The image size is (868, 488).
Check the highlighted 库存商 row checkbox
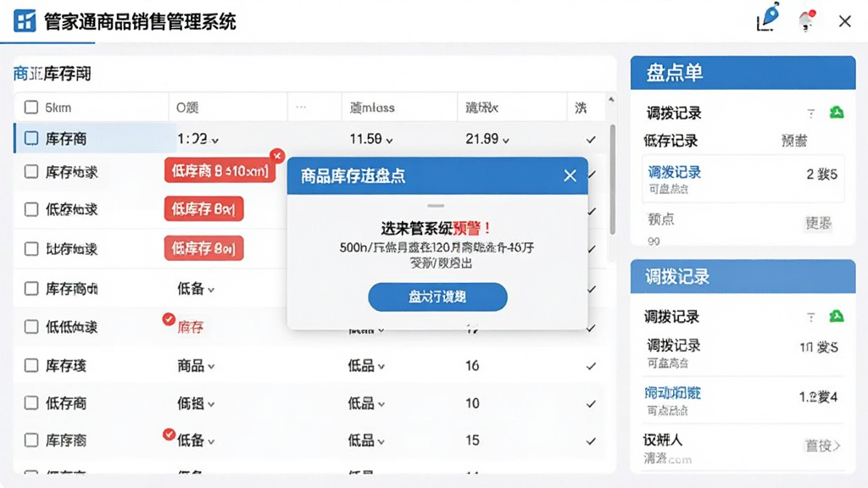click(x=31, y=138)
